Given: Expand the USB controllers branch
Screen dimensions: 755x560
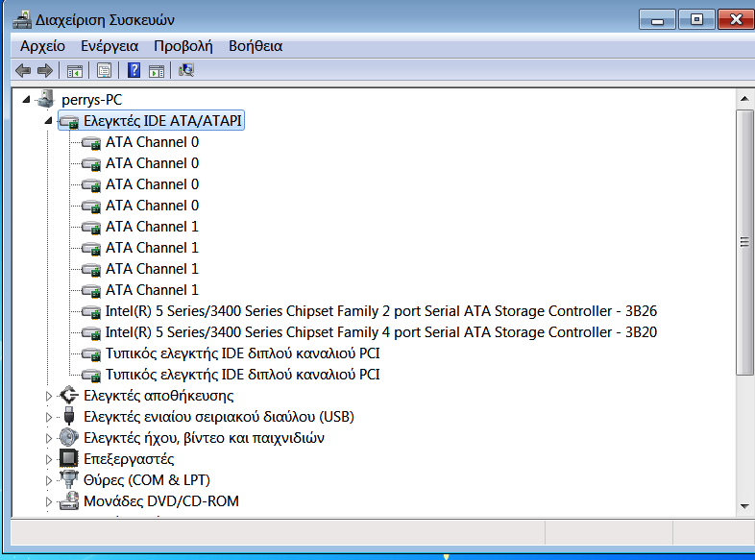Looking at the screenshot, I should (48, 417).
